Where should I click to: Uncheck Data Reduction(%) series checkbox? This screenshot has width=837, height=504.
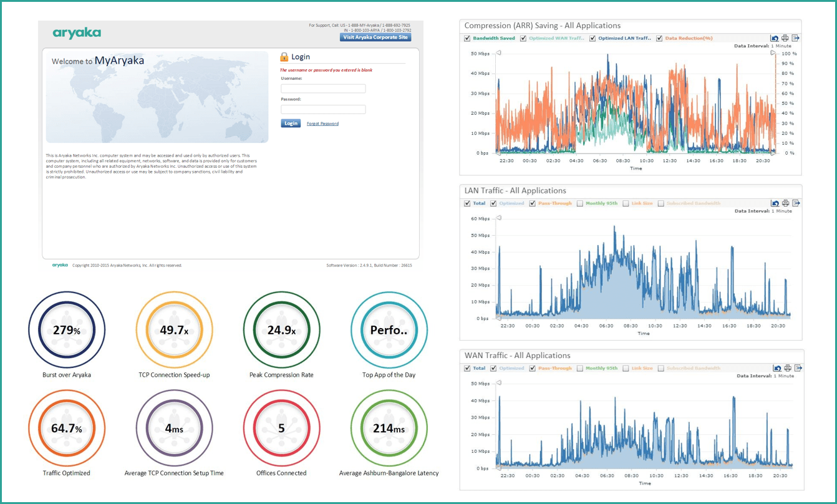point(659,39)
